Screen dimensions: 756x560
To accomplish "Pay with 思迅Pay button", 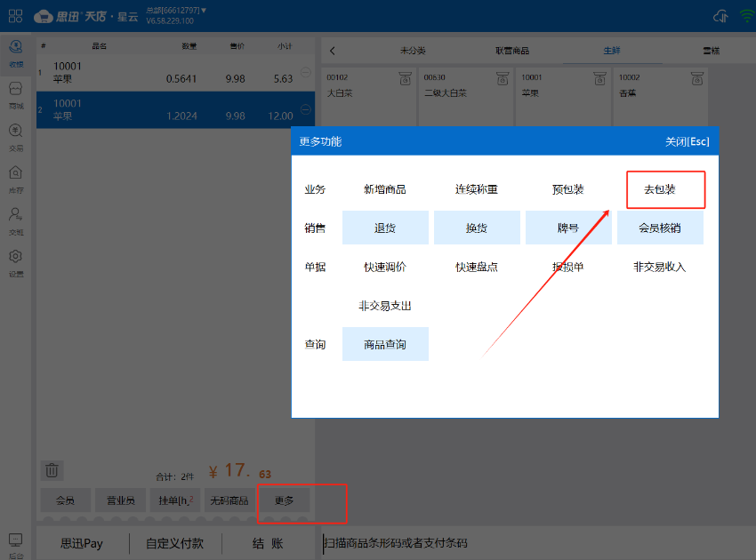I will tap(82, 544).
